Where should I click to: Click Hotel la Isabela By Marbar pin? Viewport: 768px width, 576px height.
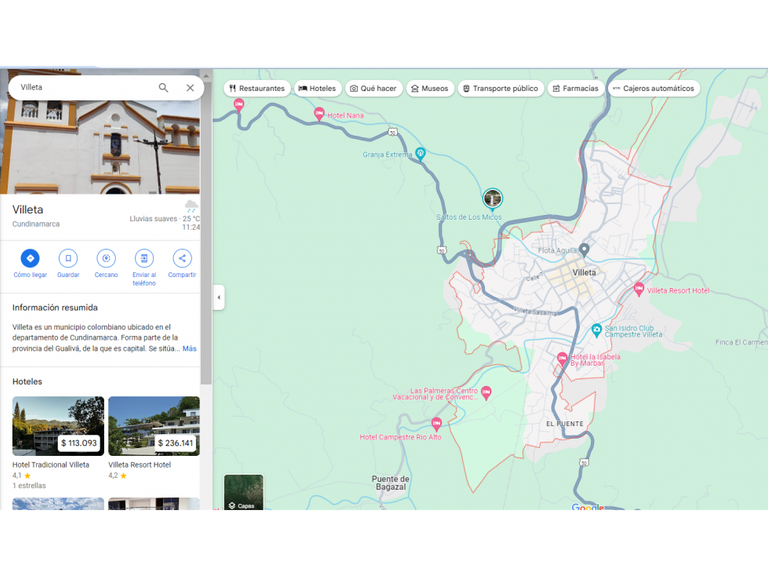(562, 358)
